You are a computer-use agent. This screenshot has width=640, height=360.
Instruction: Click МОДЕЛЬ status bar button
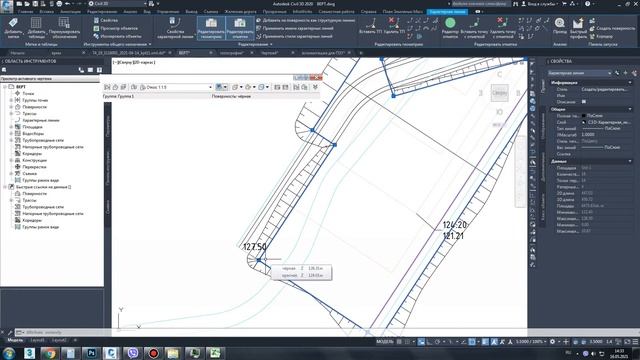click(x=384, y=341)
